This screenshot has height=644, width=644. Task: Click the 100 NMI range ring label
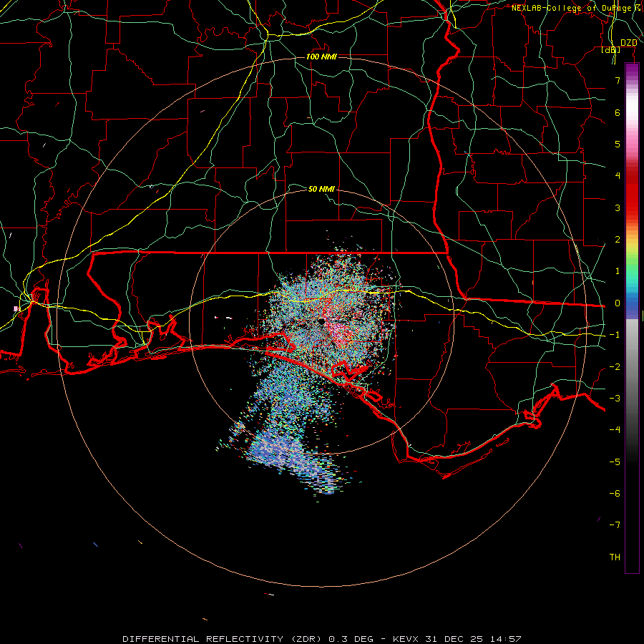coord(321,57)
